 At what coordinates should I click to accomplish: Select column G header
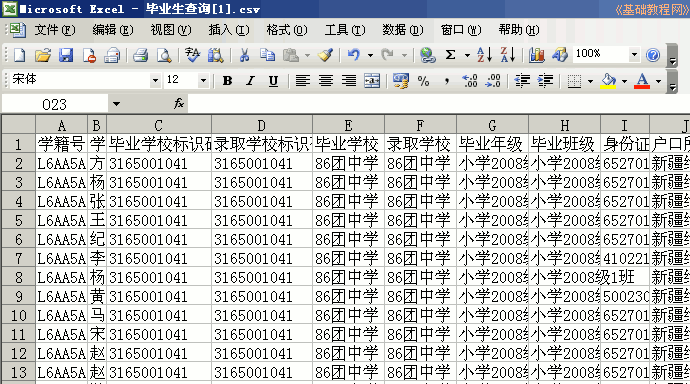click(492, 126)
